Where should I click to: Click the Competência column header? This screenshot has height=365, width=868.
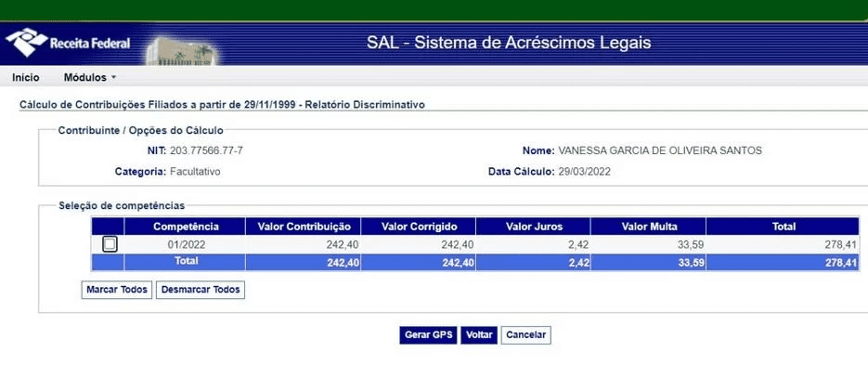[186, 227]
